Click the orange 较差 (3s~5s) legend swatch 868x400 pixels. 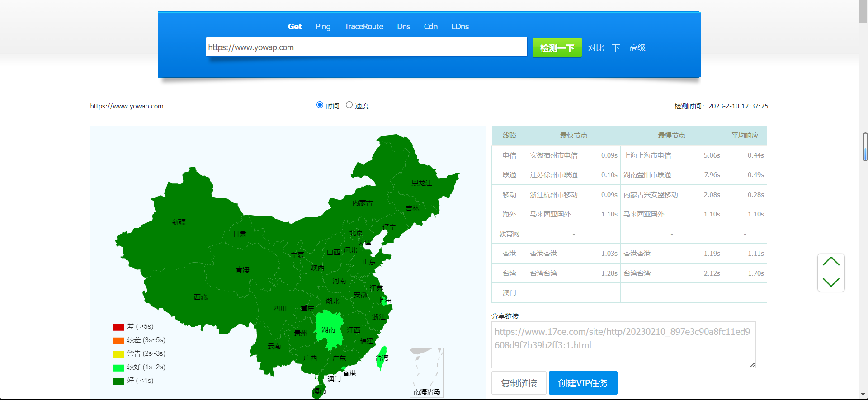tap(118, 340)
